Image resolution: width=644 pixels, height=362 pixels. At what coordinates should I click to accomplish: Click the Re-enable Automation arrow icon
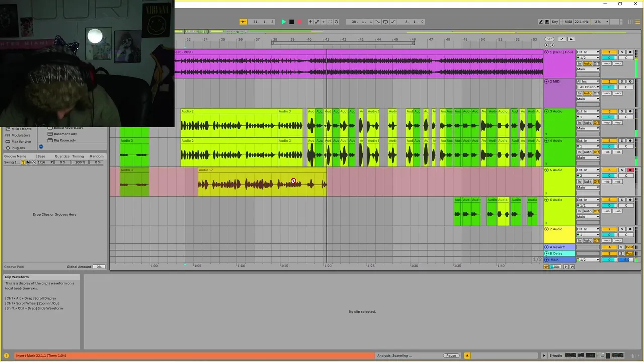click(323, 22)
